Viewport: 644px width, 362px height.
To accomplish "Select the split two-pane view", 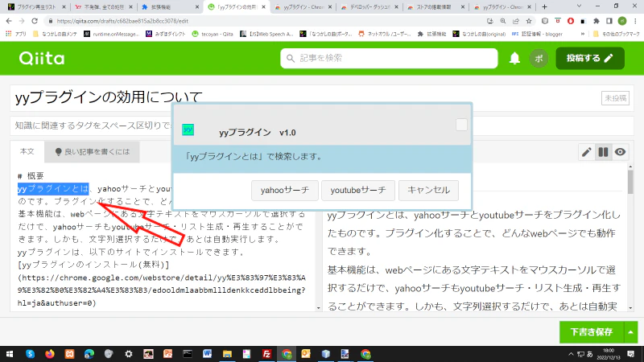I will point(603,152).
